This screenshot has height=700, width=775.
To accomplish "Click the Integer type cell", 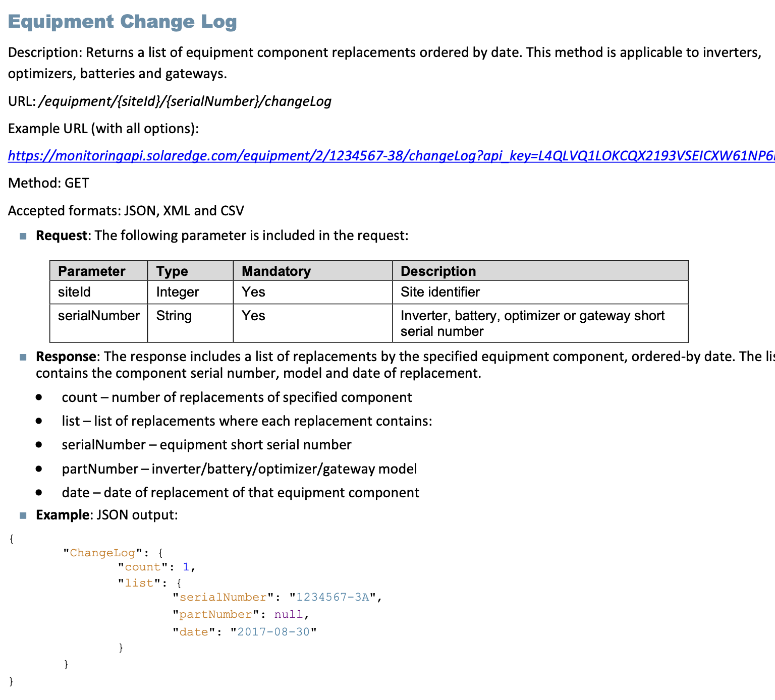I will [x=178, y=292].
